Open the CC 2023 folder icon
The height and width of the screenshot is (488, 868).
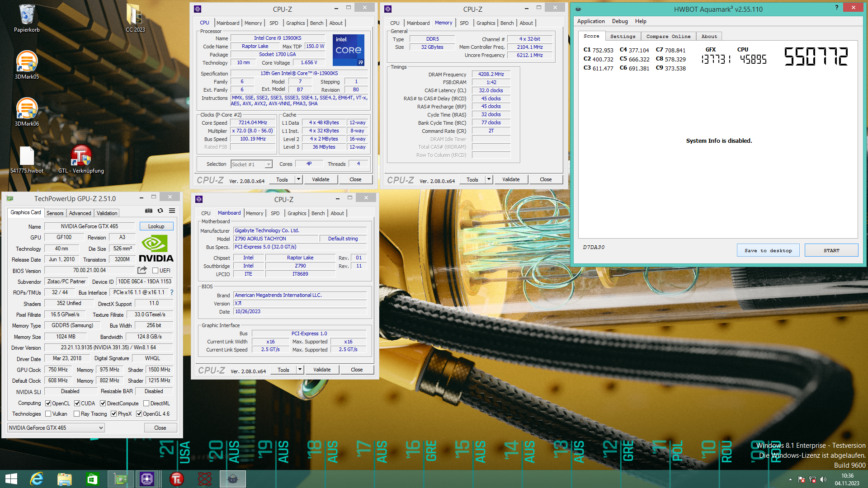(135, 18)
